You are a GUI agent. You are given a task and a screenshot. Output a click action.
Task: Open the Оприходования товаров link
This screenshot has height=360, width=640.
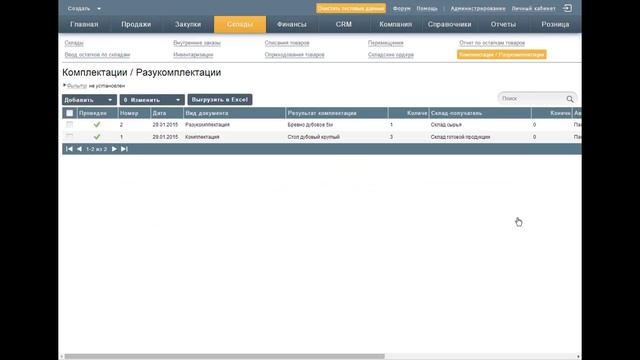(x=294, y=55)
